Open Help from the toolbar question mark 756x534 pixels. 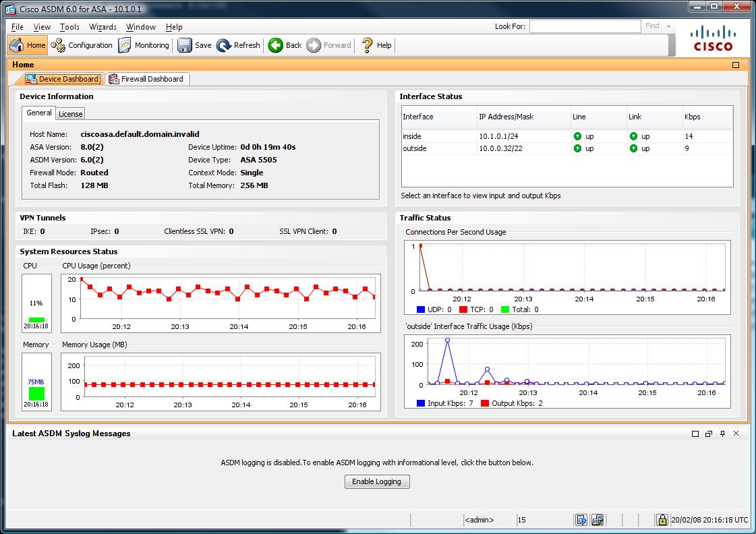click(376, 45)
